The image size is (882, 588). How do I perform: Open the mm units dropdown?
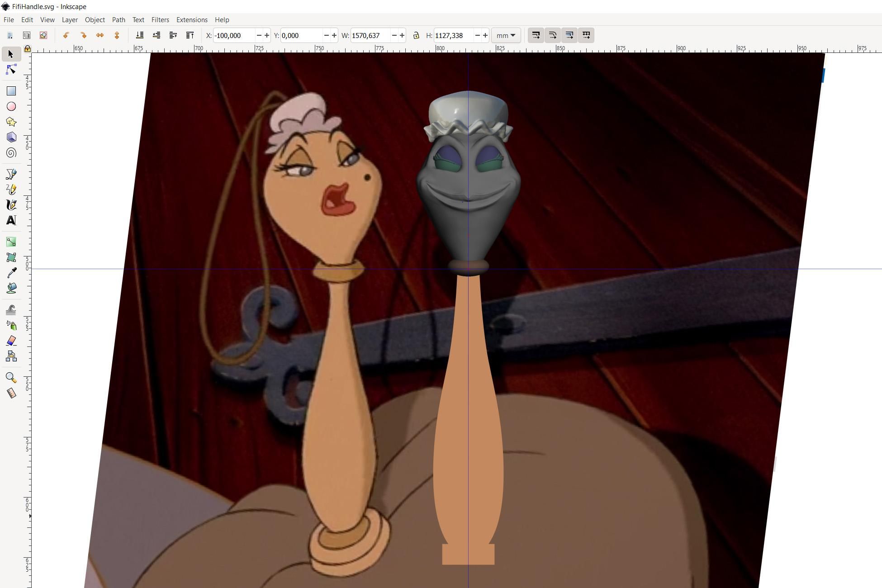click(506, 35)
